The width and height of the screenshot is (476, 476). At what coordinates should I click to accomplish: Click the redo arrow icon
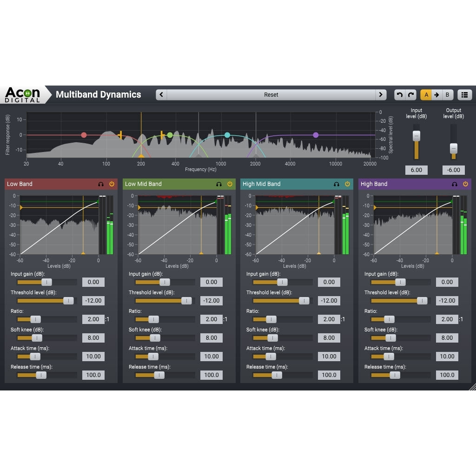pos(411,95)
